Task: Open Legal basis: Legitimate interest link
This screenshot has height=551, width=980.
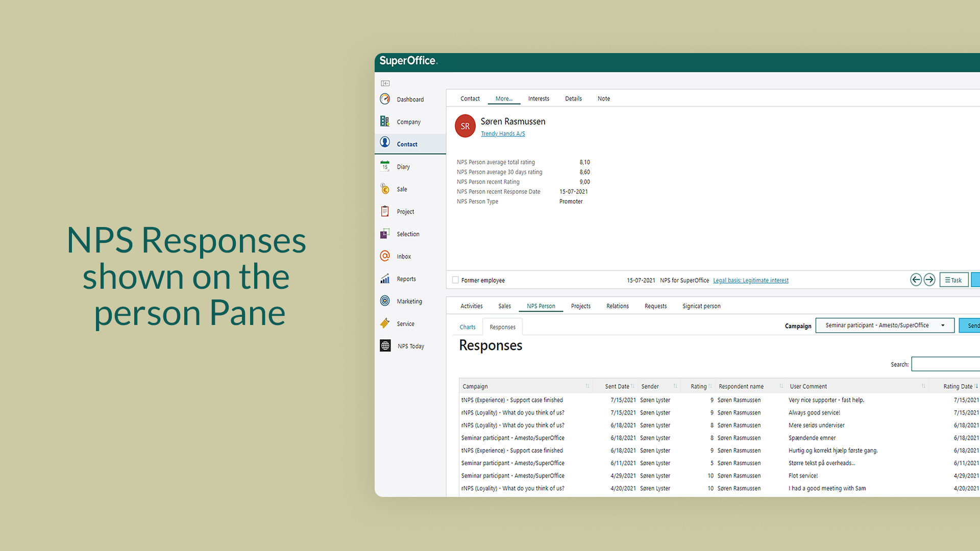Action: pyautogui.click(x=750, y=280)
